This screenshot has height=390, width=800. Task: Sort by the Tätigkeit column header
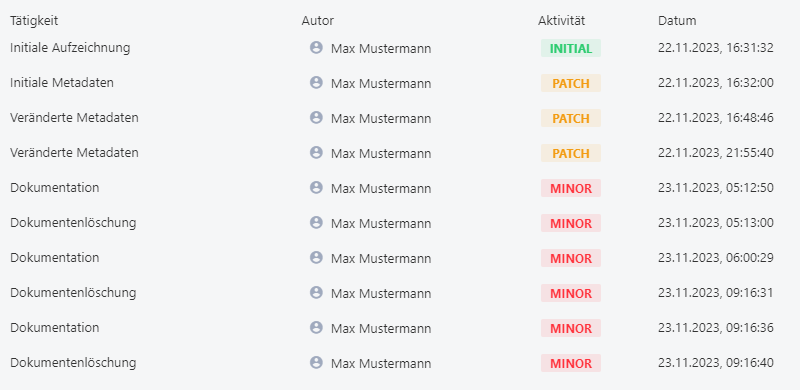(34, 21)
